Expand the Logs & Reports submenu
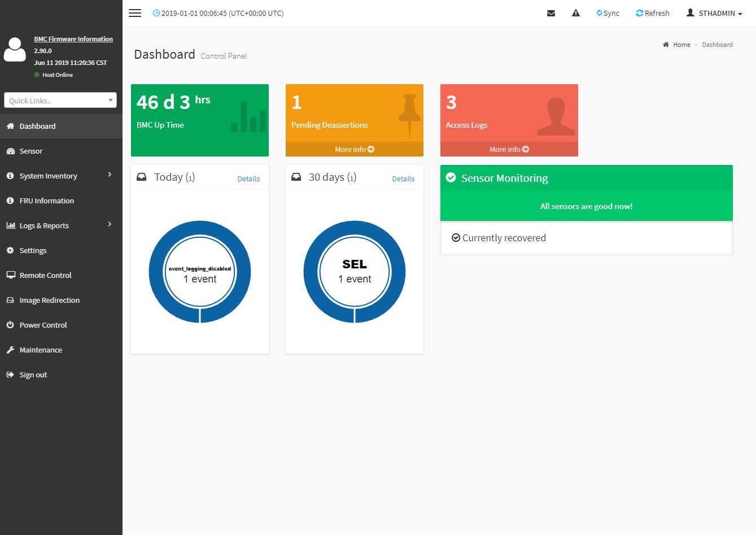The height and width of the screenshot is (535, 756). (x=61, y=225)
